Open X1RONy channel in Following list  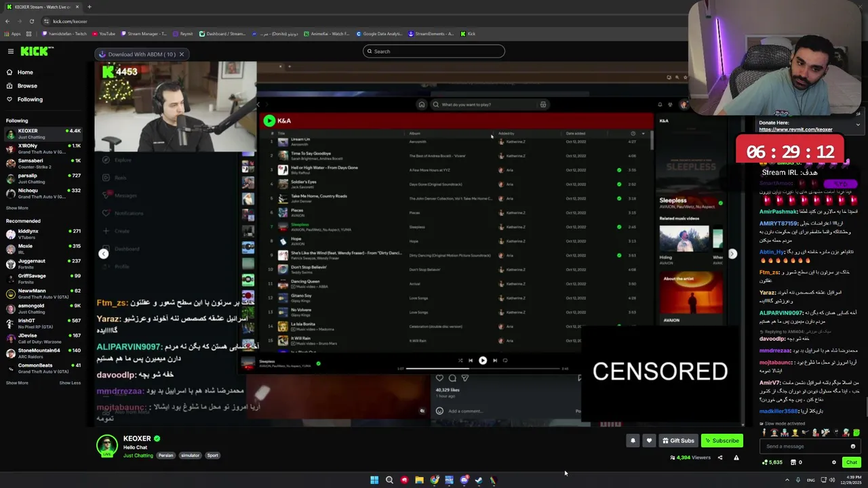tap(42, 148)
